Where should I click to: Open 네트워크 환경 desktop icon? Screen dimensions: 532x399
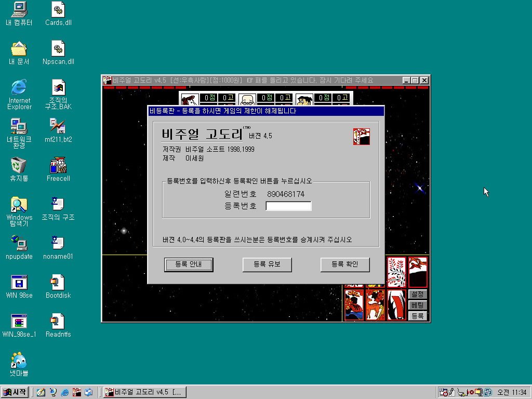[19, 134]
